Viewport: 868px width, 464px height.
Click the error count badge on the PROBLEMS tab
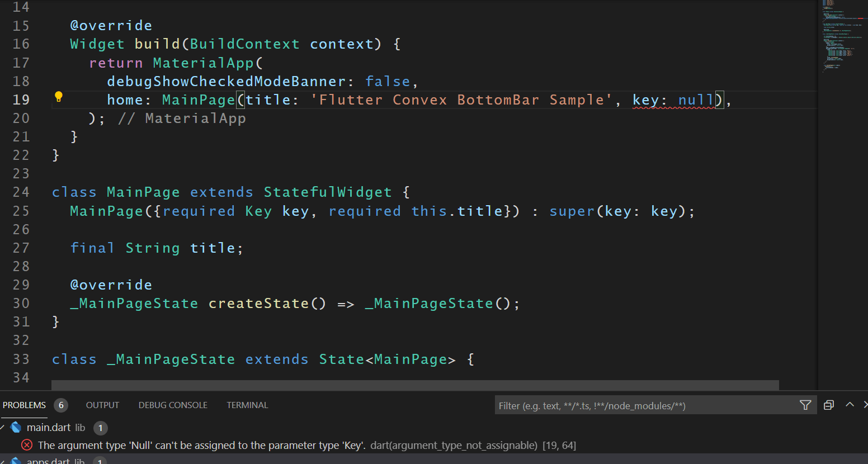(61, 405)
